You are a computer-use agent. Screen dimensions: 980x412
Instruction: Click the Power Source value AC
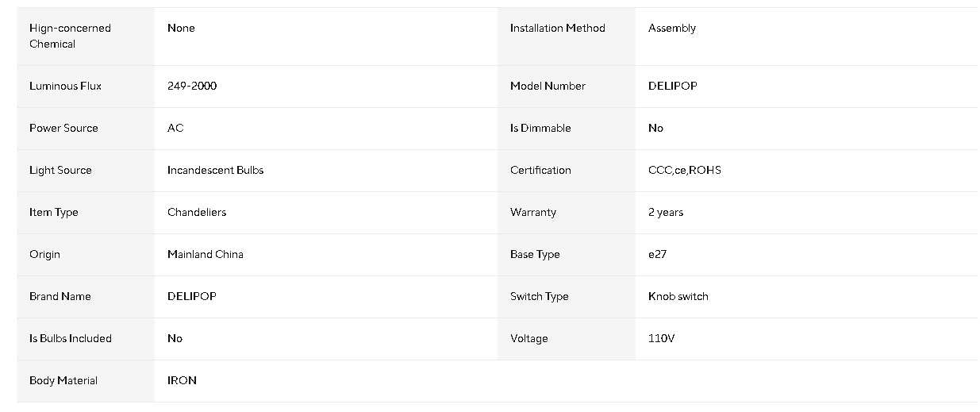[x=175, y=128]
